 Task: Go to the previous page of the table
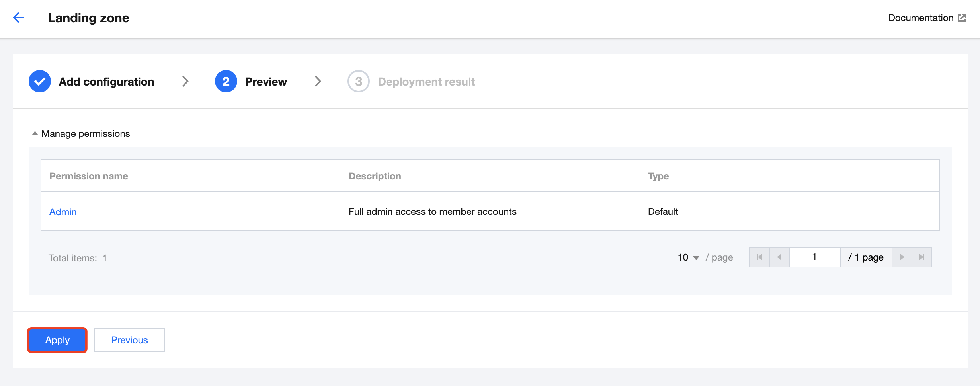(779, 257)
